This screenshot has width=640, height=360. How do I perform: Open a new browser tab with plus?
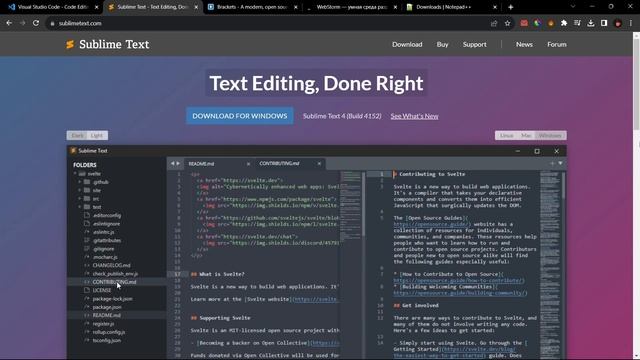tap(510, 7)
